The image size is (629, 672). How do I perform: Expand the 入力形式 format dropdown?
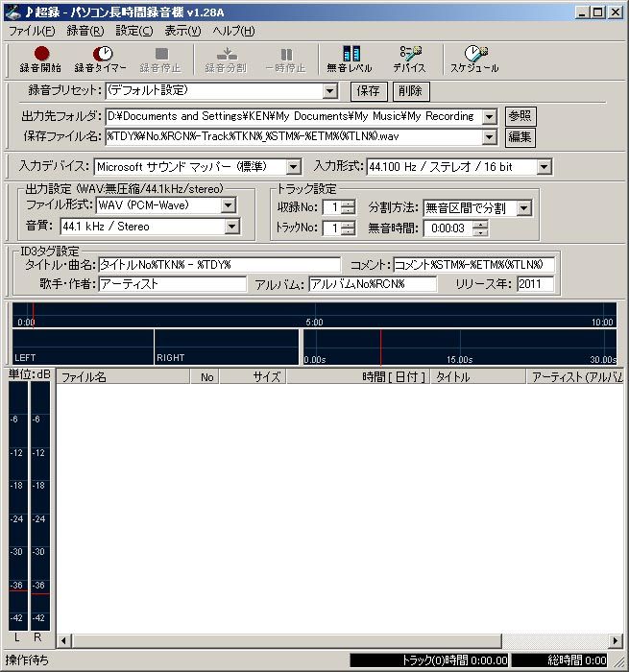tap(544, 167)
